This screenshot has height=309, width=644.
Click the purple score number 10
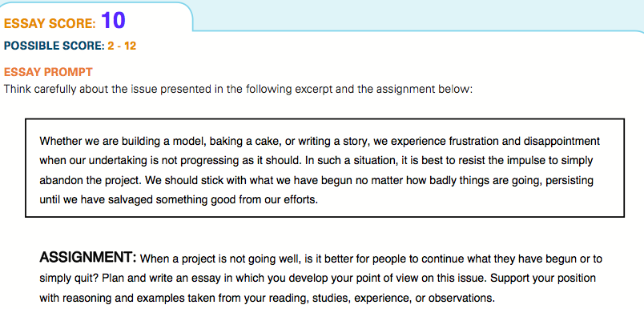coord(113,21)
